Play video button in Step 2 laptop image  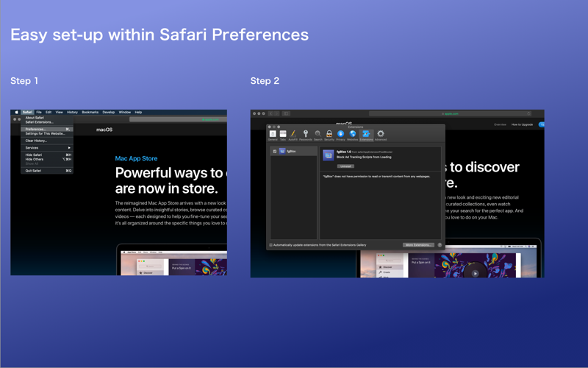pyautogui.click(x=475, y=273)
